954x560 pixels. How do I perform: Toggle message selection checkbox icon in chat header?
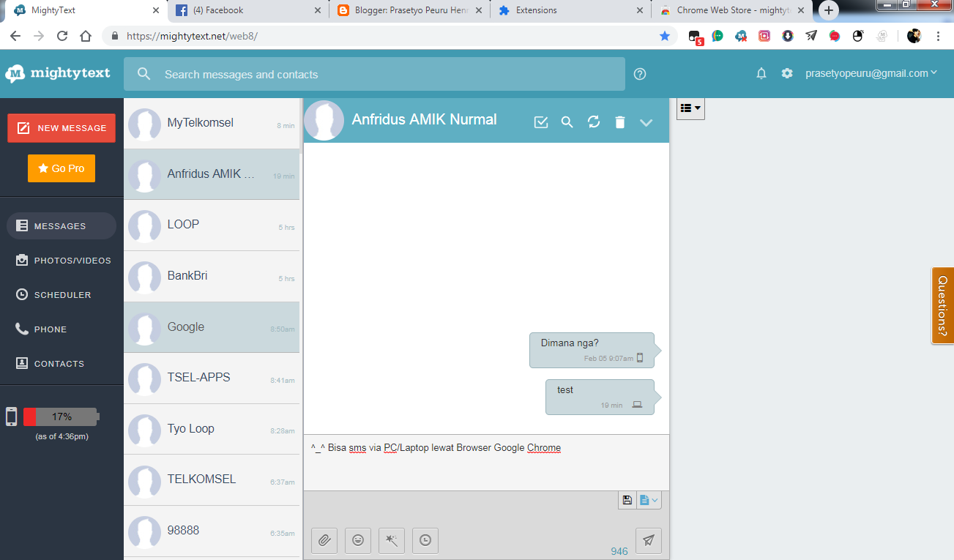pos(541,122)
